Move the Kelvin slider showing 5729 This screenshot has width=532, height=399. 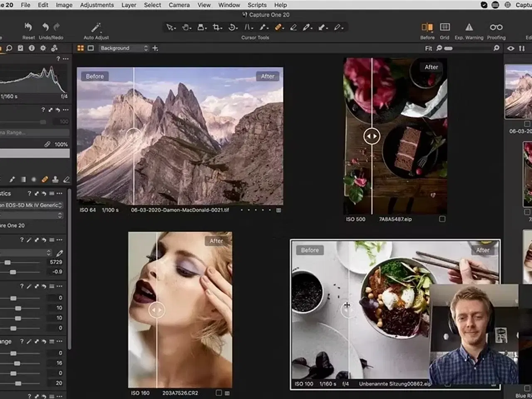click(x=7, y=262)
